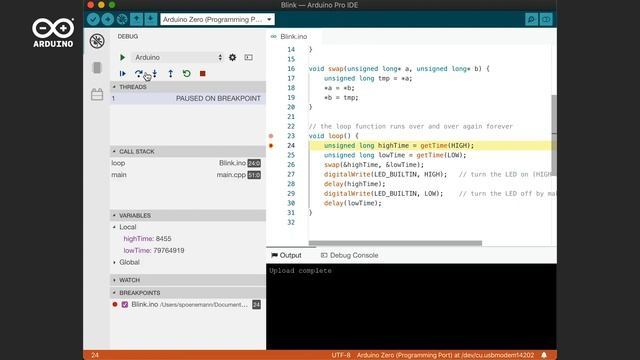Collapse the THREADS section
This screenshot has width=640, height=360.
188,87
